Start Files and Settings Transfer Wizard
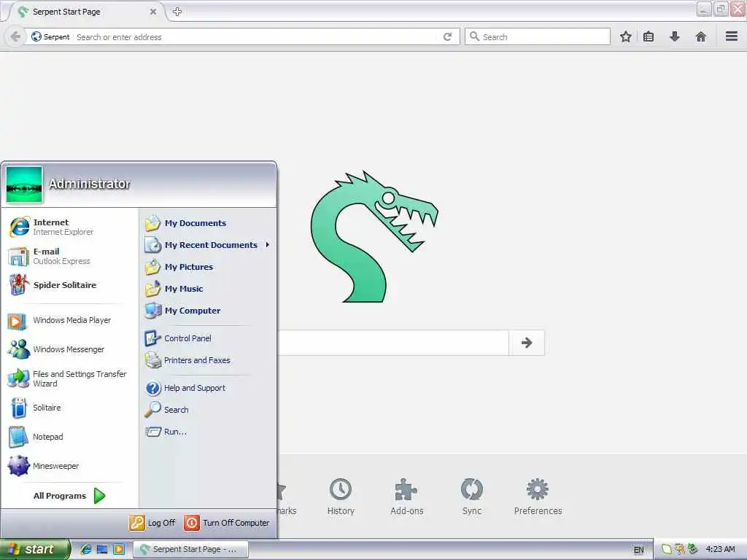 67,378
